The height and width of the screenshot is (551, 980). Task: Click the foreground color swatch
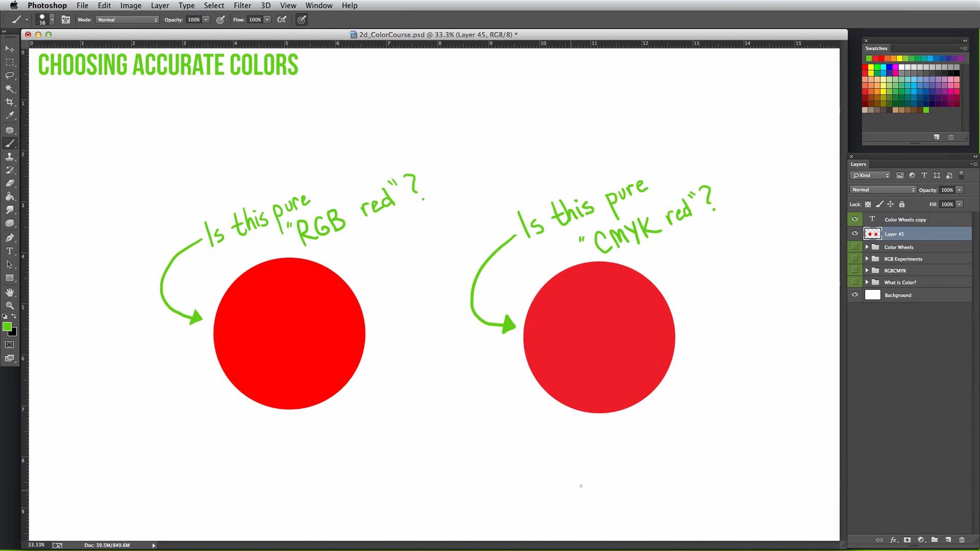coord(8,327)
